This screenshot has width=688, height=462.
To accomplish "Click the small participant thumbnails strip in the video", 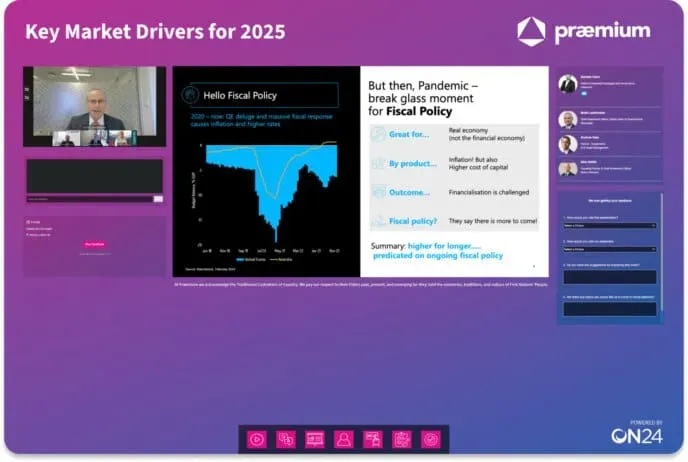I will click(95, 138).
